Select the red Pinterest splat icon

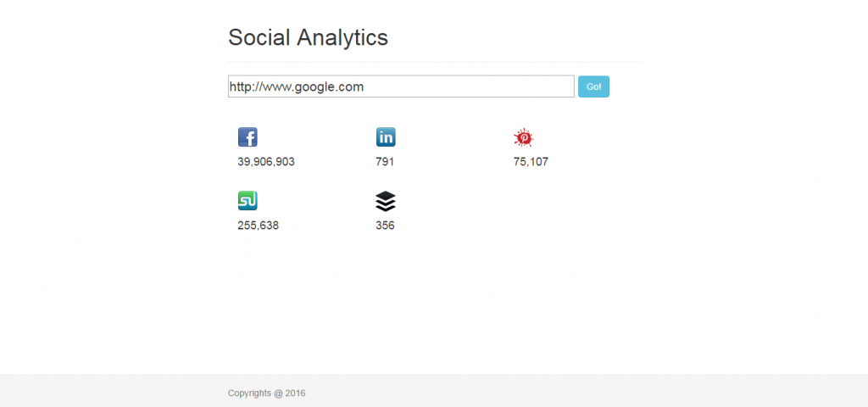(523, 138)
